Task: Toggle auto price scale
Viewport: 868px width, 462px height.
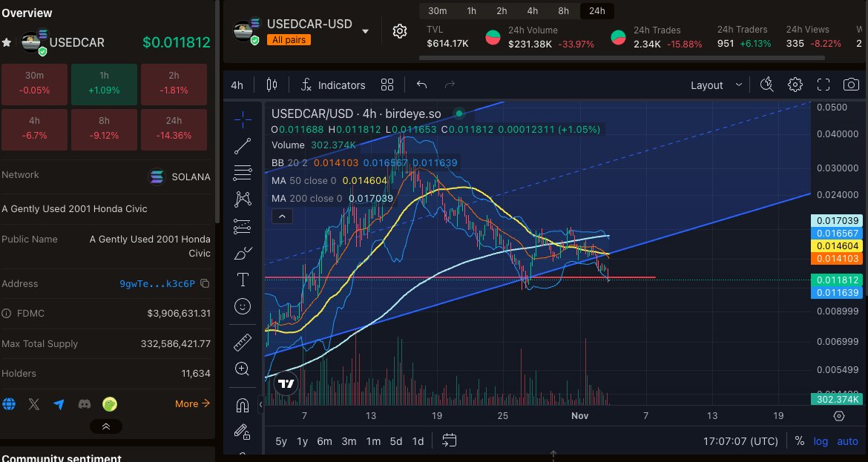Action: coord(847,441)
